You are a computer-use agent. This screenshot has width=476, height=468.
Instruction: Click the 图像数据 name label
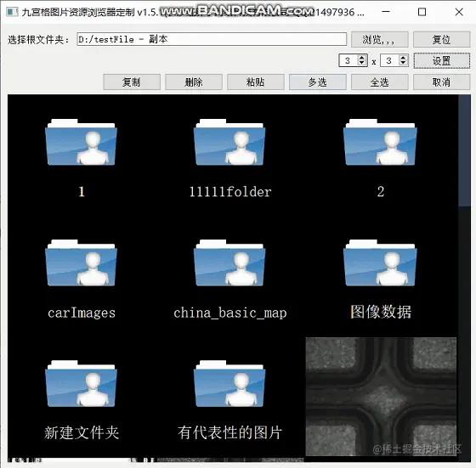tap(381, 312)
